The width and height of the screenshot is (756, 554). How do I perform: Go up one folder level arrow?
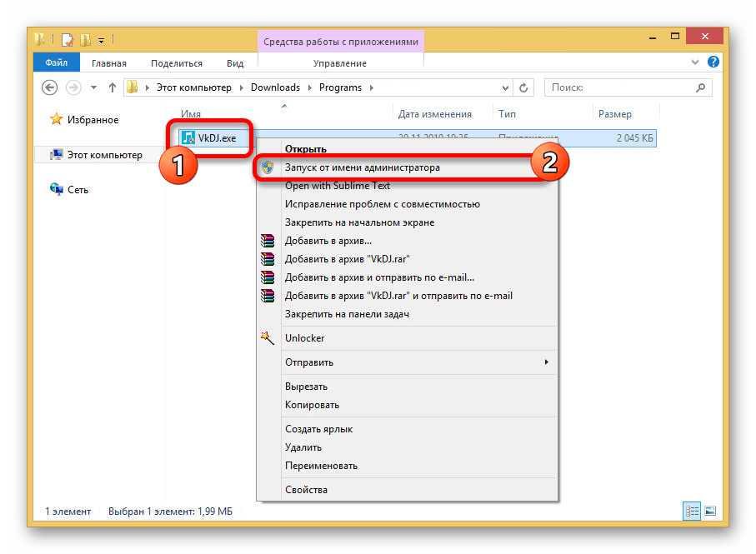point(113,87)
